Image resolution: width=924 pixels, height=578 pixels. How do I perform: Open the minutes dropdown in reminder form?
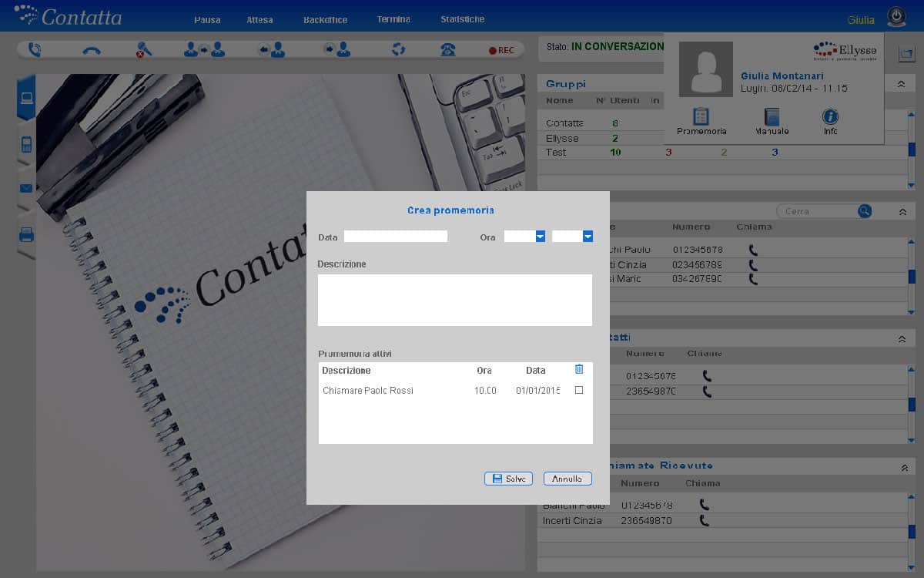588,237
